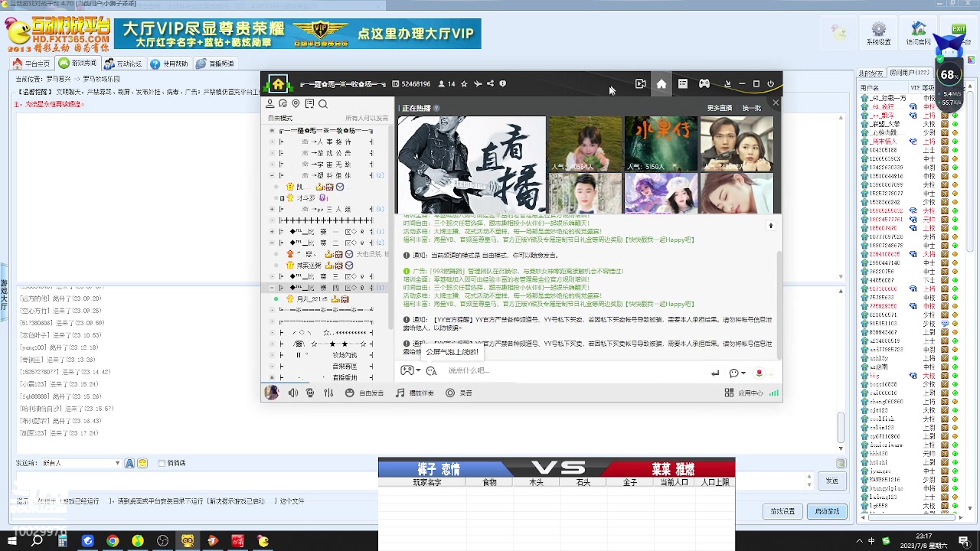980x551 pixels.
Task: Open the video live icon in YY header
Action: (641, 84)
